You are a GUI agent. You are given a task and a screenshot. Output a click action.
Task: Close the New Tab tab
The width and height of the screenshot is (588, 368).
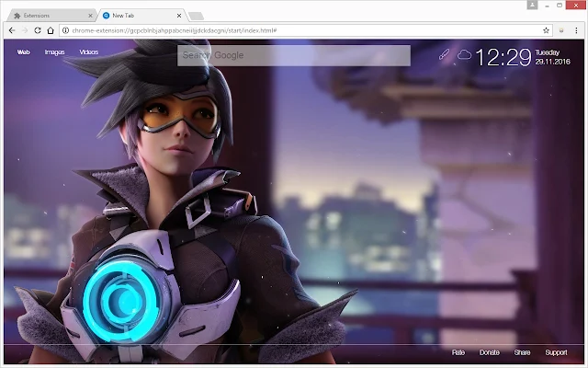(179, 16)
